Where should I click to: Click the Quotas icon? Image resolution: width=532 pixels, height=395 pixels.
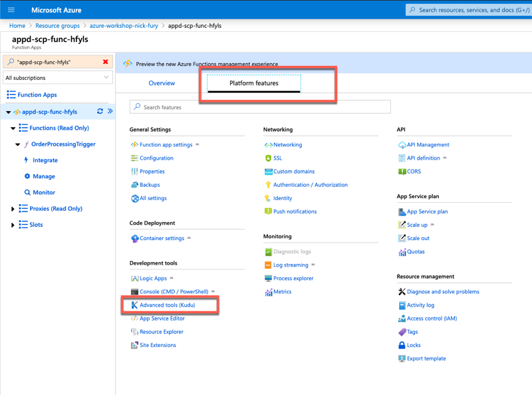(x=402, y=252)
